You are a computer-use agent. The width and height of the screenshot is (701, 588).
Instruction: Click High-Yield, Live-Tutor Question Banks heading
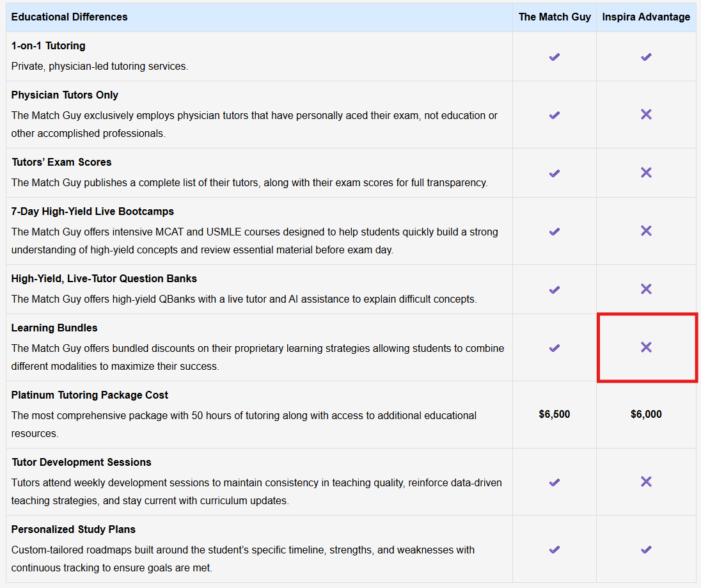coord(104,278)
